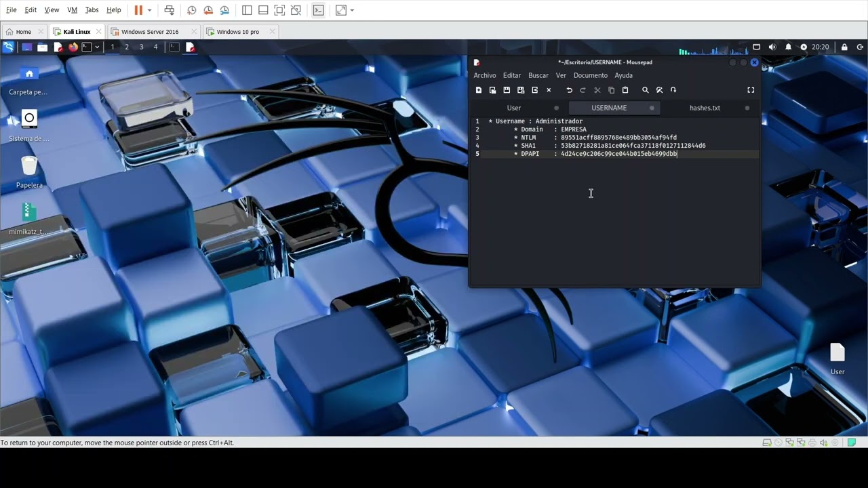
Task: Click the X close-document icon in Mousepad toolbar
Action: point(549,90)
